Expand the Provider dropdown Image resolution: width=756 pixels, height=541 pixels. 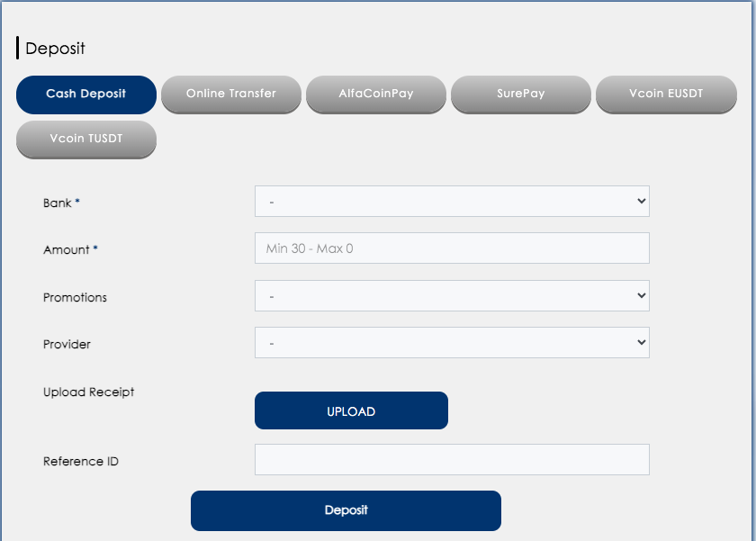click(x=452, y=342)
